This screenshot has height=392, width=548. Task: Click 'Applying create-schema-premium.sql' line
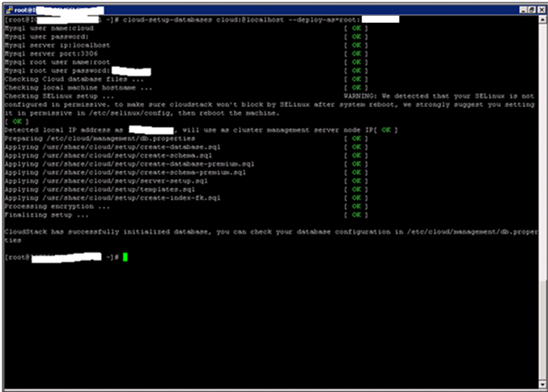(125, 173)
